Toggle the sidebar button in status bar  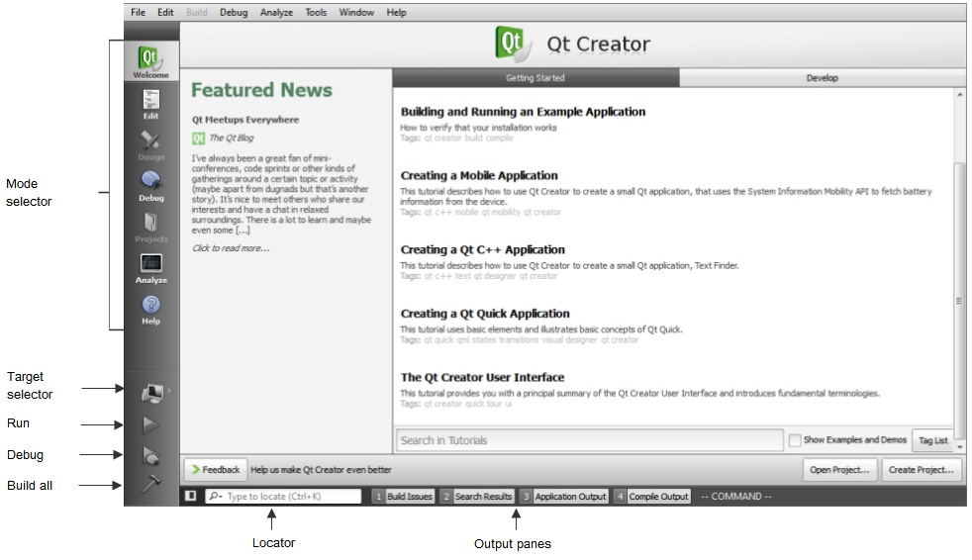tap(191, 496)
